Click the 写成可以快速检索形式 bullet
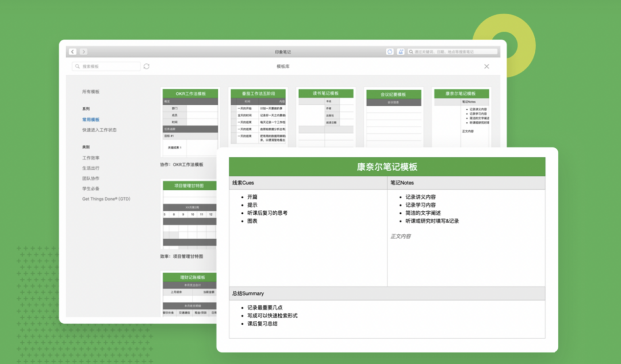 (x=273, y=316)
